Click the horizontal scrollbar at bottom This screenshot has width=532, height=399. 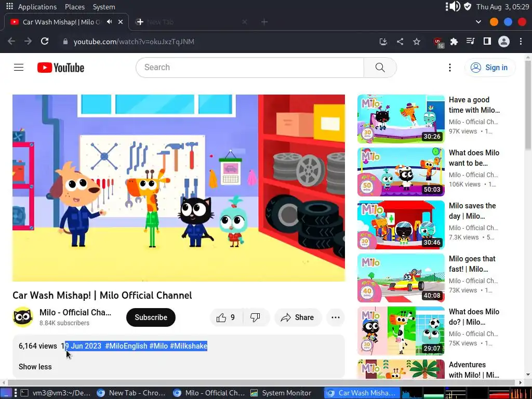(x=261, y=382)
